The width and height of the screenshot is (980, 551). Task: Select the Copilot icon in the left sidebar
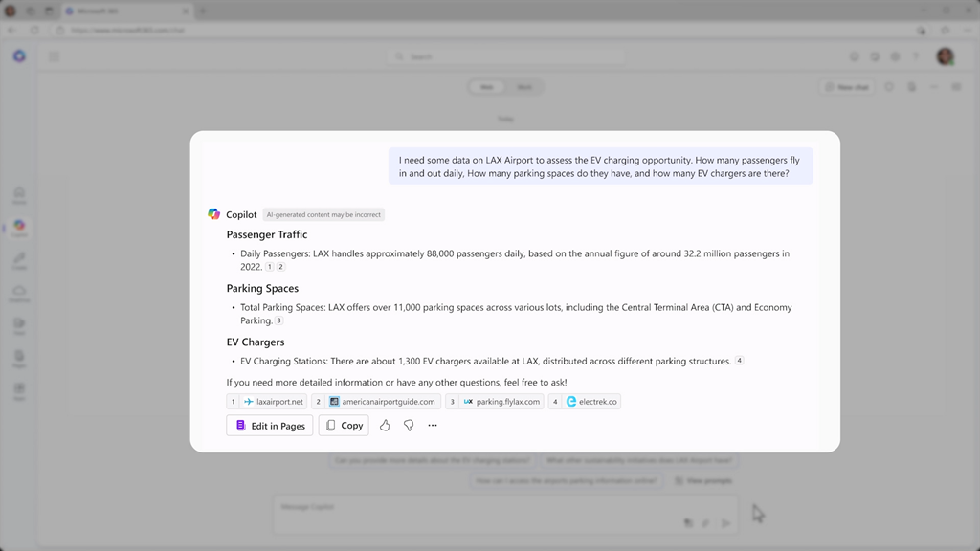[x=19, y=228]
